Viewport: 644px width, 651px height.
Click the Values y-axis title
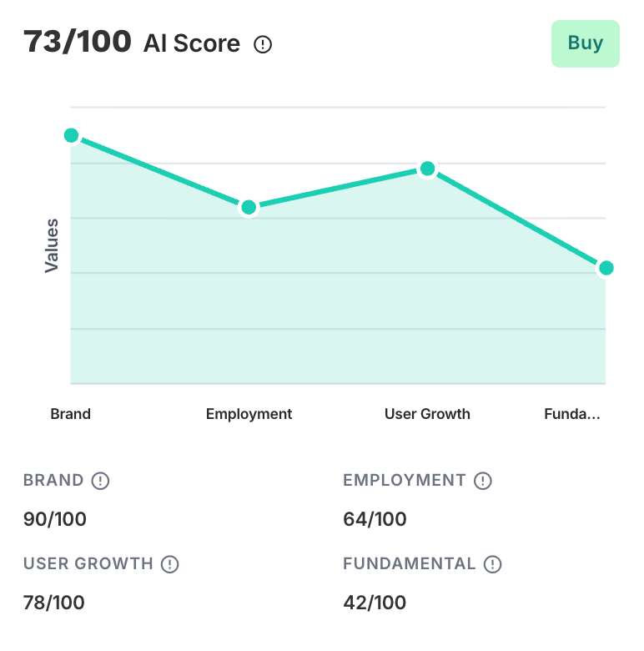[52, 245]
